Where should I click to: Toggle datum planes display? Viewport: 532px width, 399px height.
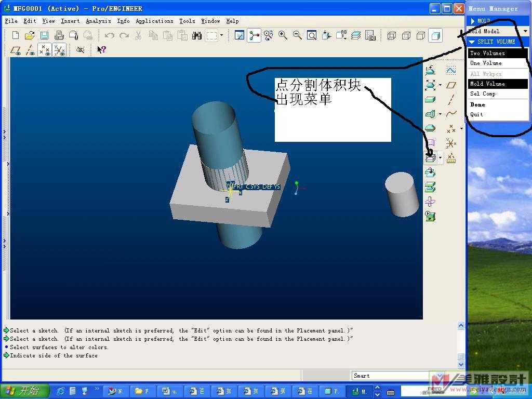(x=16, y=50)
